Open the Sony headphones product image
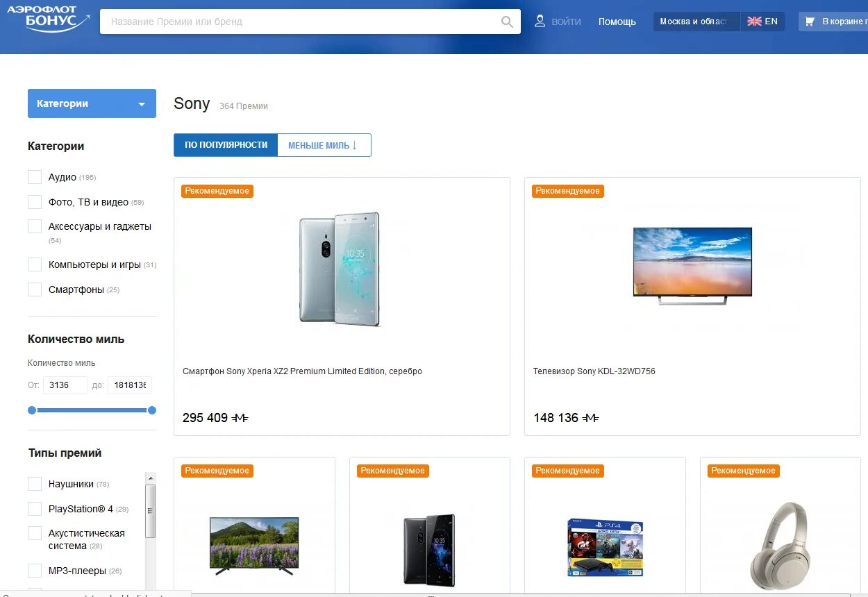The width and height of the screenshot is (868, 597). pyautogui.click(x=780, y=546)
